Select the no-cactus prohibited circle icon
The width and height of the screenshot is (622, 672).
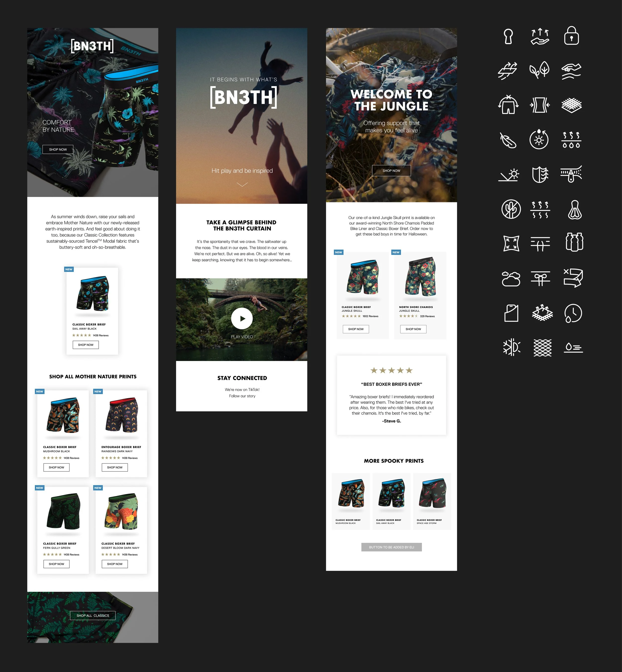(x=511, y=209)
